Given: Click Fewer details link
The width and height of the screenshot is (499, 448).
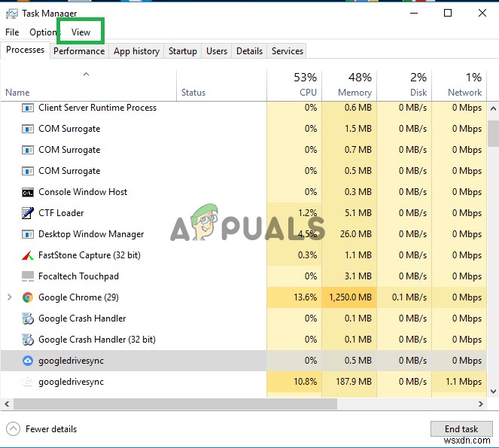Looking at the screenshot, I should point(51,429).
